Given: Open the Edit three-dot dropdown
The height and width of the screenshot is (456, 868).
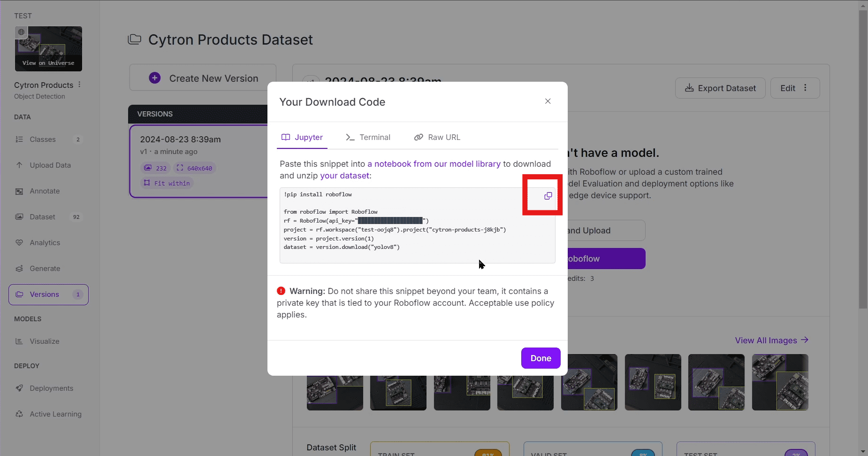Looking at the screenshot, I should (x=805, y=88).
